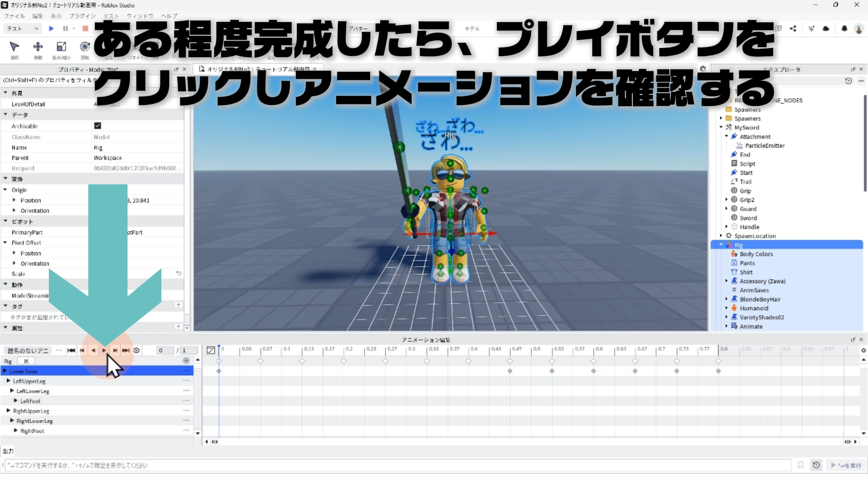This screenshot has width=868, height=488.
Task: Toggle animation looping icon
Action: tap(137, 350)
